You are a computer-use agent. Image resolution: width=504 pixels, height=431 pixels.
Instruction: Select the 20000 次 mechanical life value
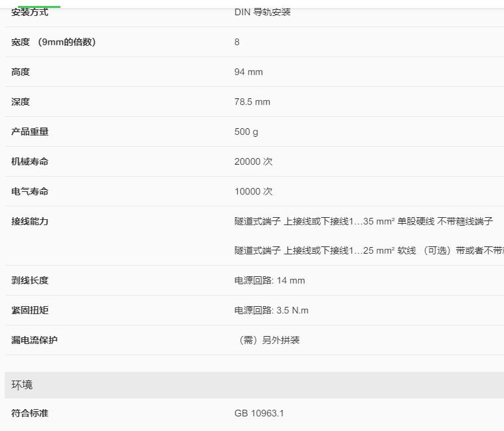(x=253, y=161)
